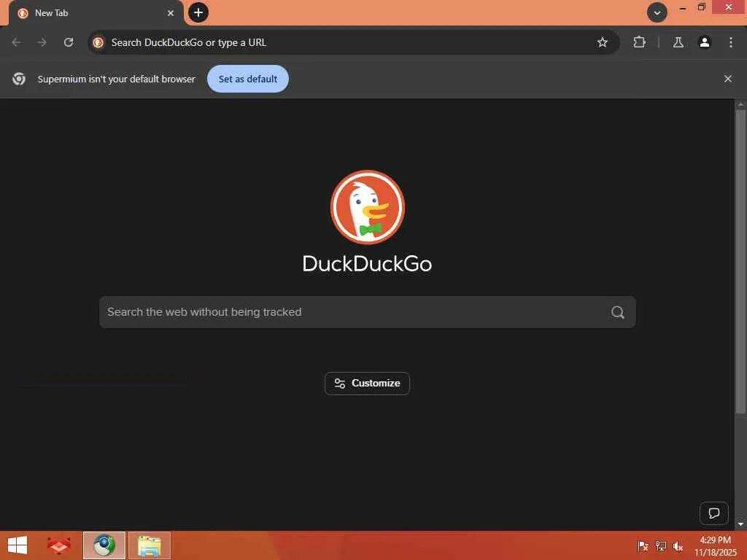Viewport: 747px width, 560px height.
Task: Minimize the browser window
Action: coord(682,7)
